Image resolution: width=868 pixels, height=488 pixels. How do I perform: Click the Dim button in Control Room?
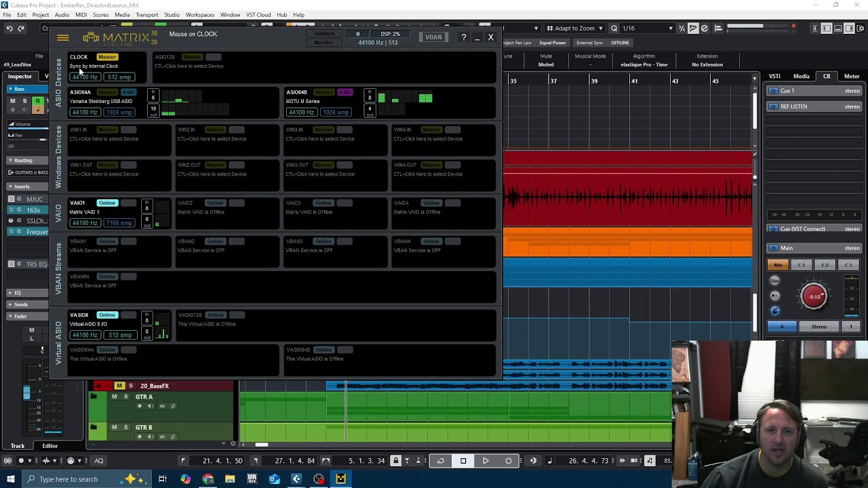[775, 281]
